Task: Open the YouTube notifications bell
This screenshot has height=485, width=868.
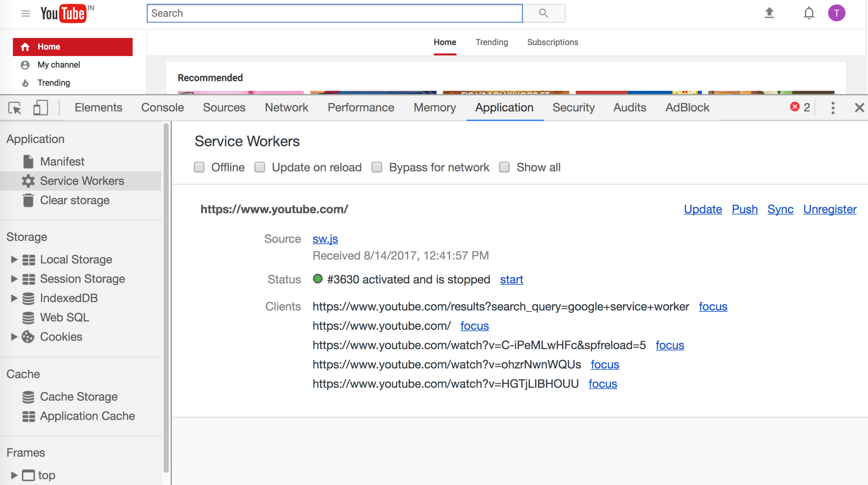Action: pyautogui.click(x=809, y=13)
